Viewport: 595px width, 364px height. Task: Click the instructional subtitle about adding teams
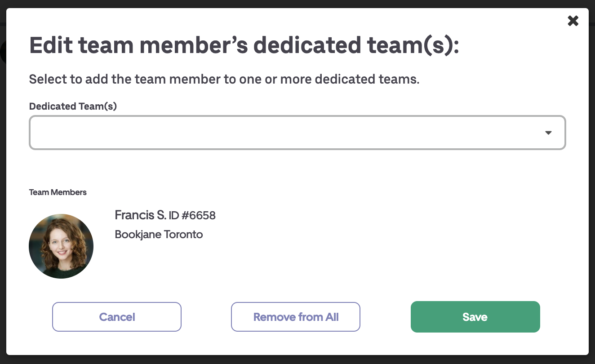[x=224, y=79]
